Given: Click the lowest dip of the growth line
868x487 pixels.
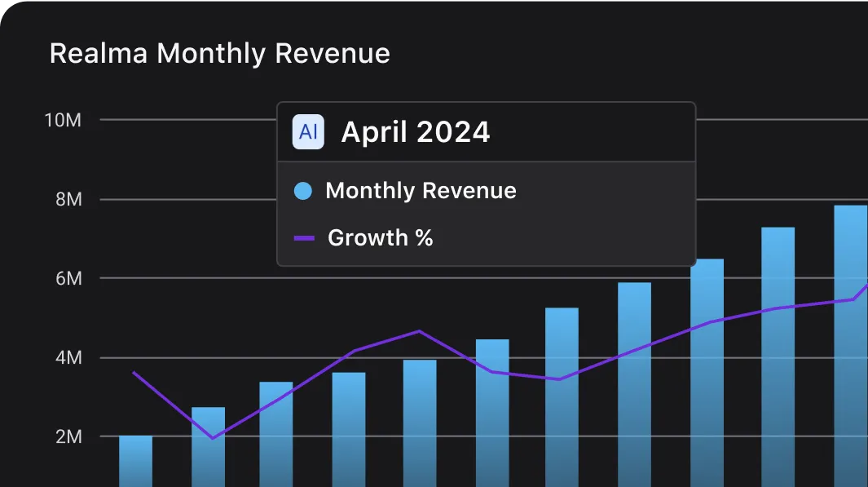Looking at the screenshot, I should click(x=213, y=438).
